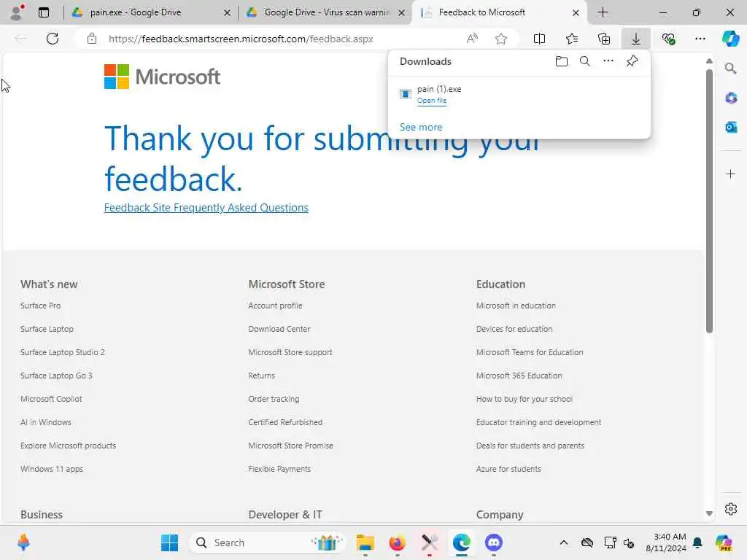Open the Favorites list icon
The height and width of the screenshot is (560, 747).
pos(572,39)
